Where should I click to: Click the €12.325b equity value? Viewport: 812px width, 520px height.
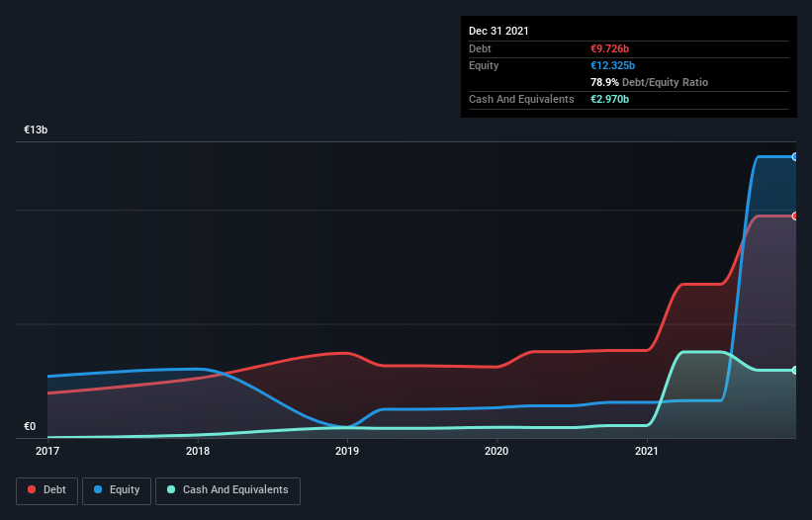[612, 65]
